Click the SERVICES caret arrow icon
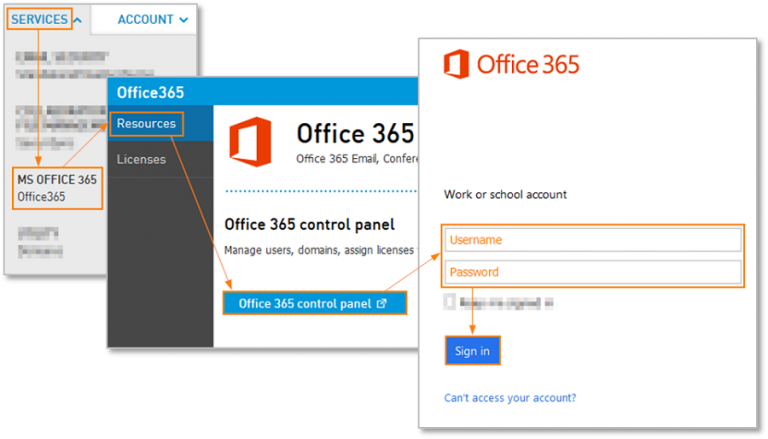Image resolution: width=768 pixels, height=439 pixels. [x=78, y=20]
